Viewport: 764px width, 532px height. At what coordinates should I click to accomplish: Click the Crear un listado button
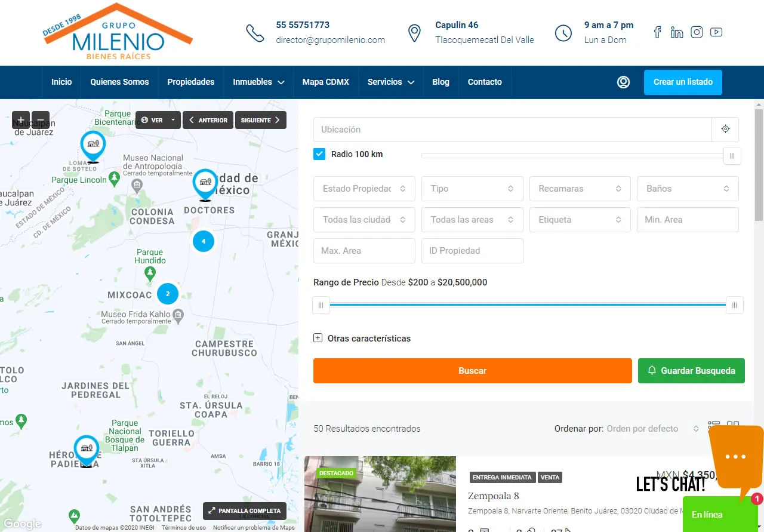click(x=683, y=82)
